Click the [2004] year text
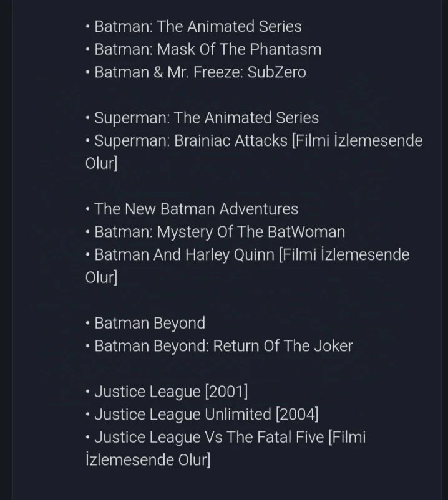 click(x=297, y=415)
